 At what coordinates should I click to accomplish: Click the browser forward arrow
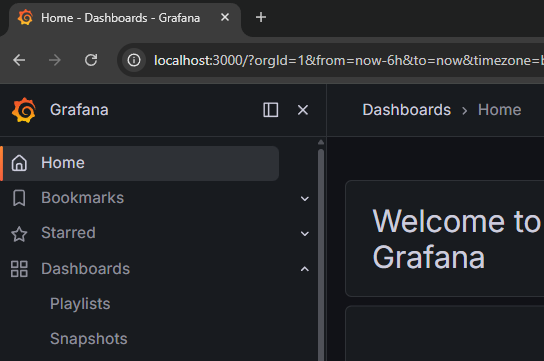54,60
